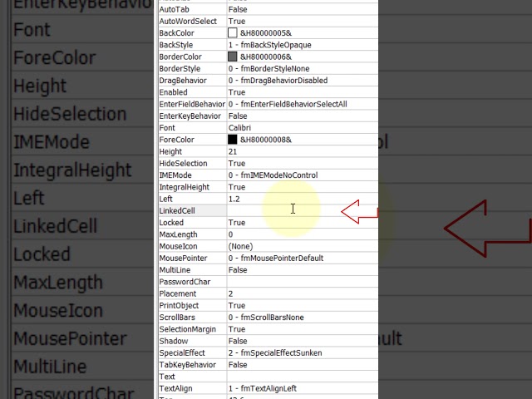Click the Font value Calibri
This screenshot has height=399, width=532.
(239, 127)
